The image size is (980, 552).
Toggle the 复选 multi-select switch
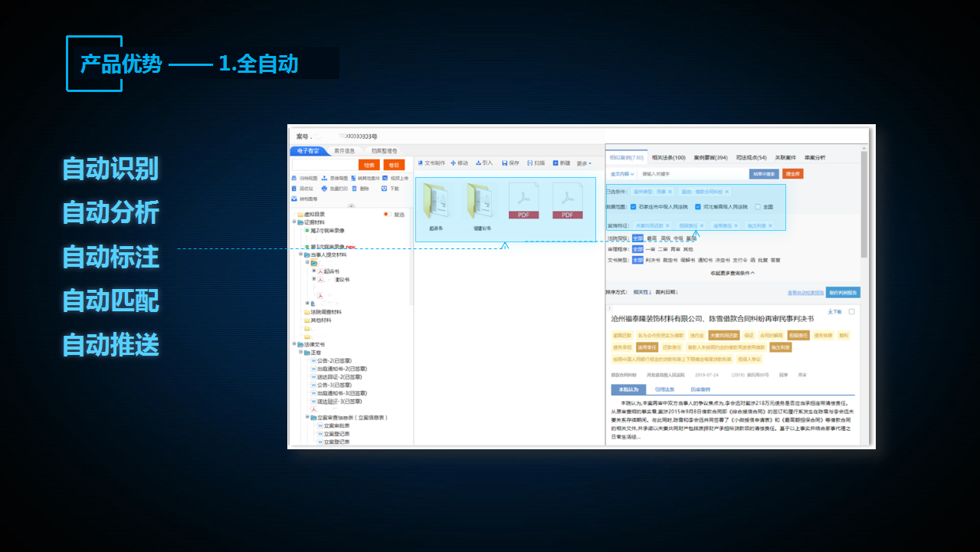click(387, 215)
